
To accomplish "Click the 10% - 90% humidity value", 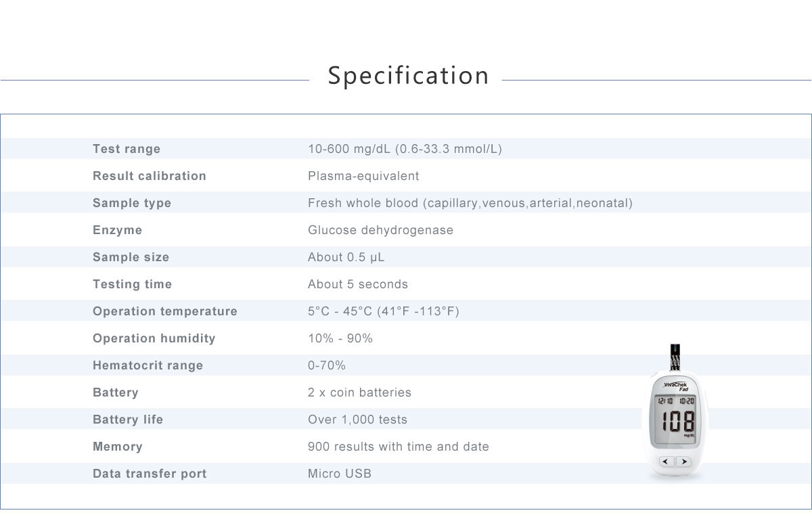I will [x=340, y=338].
